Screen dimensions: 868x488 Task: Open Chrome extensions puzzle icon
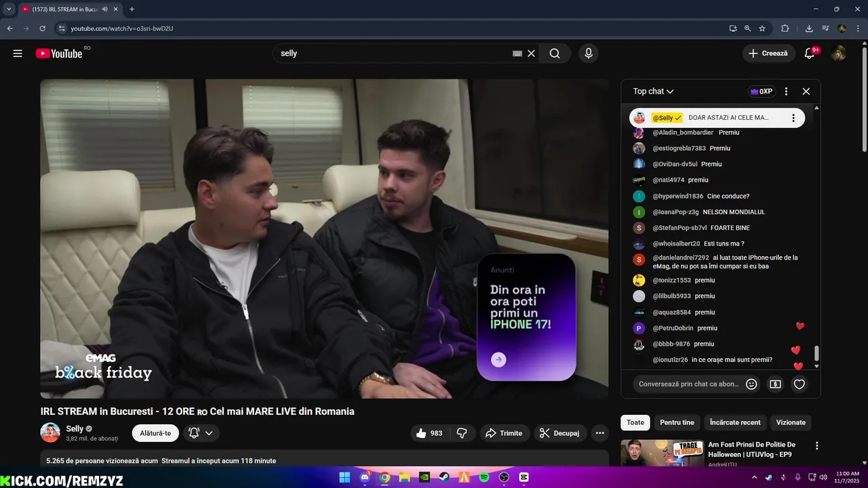785,28
